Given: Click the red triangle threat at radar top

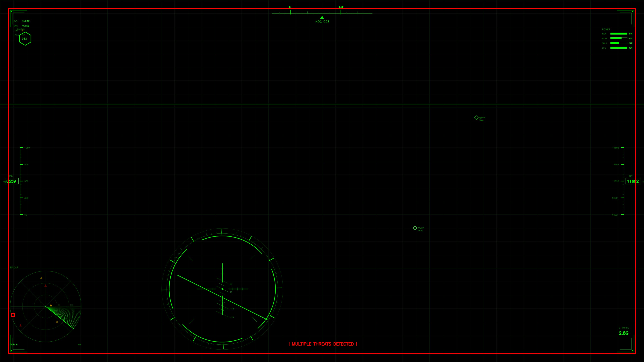Looking at the screenshot, I should [x=45, y=286].
